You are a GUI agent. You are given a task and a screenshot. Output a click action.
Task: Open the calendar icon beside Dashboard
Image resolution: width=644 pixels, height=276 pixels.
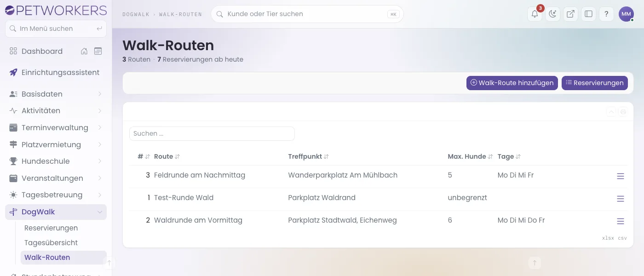pos(98,51)
